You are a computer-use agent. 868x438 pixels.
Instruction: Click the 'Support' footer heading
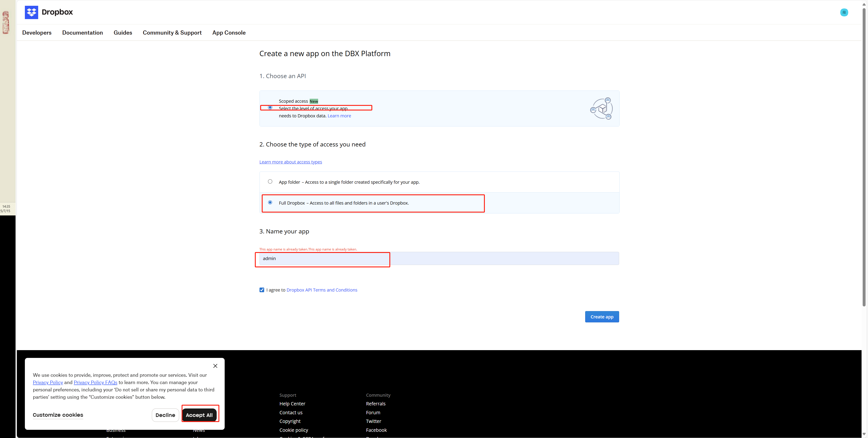(288, 395)
